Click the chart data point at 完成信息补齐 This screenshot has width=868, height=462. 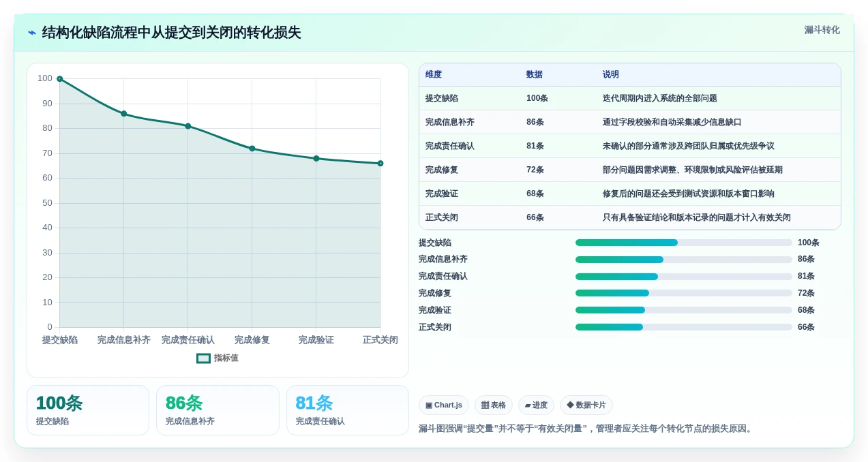(x=124, y=114)
